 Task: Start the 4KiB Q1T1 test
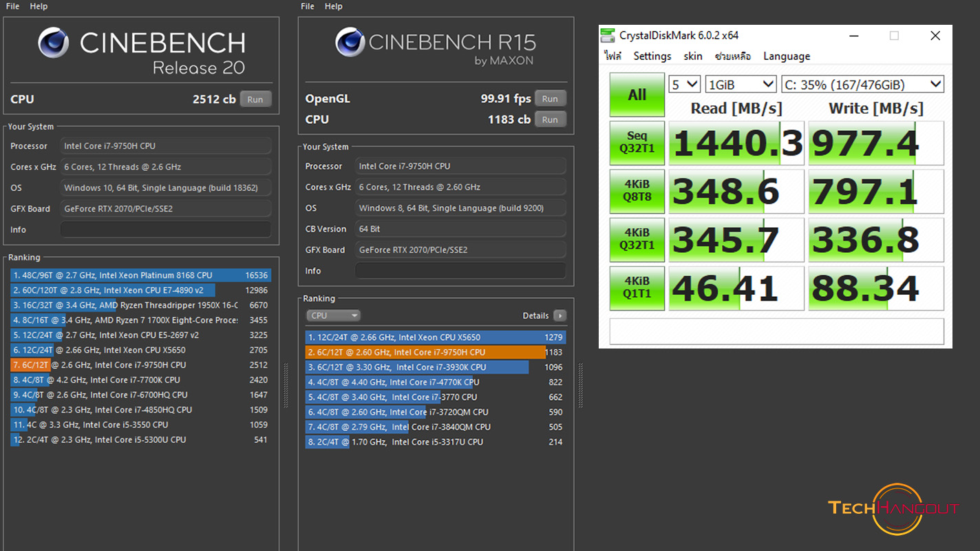coord(637,288)
